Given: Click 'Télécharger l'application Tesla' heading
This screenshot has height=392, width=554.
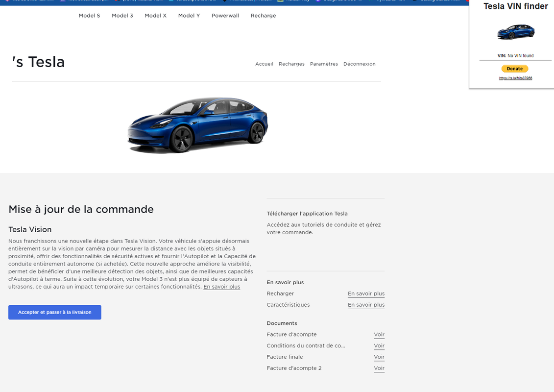Looking at the screenshot, I should pos(307,214).
